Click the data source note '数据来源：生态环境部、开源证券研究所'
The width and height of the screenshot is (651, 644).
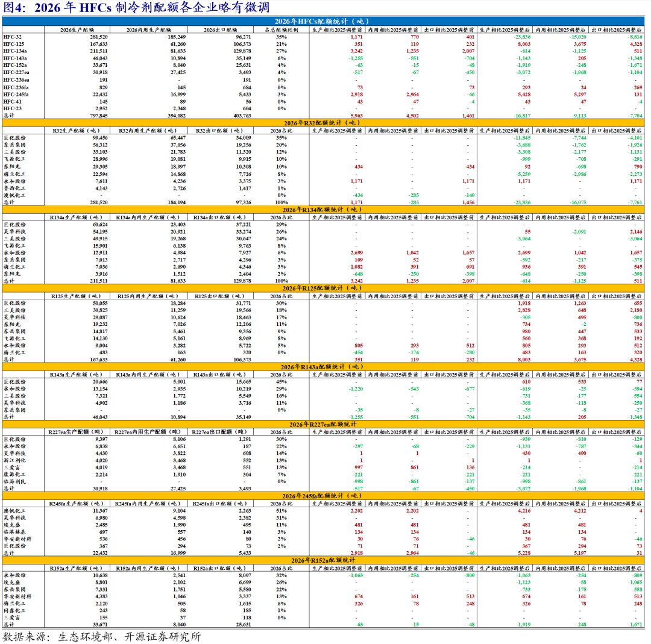coord(102,636)
